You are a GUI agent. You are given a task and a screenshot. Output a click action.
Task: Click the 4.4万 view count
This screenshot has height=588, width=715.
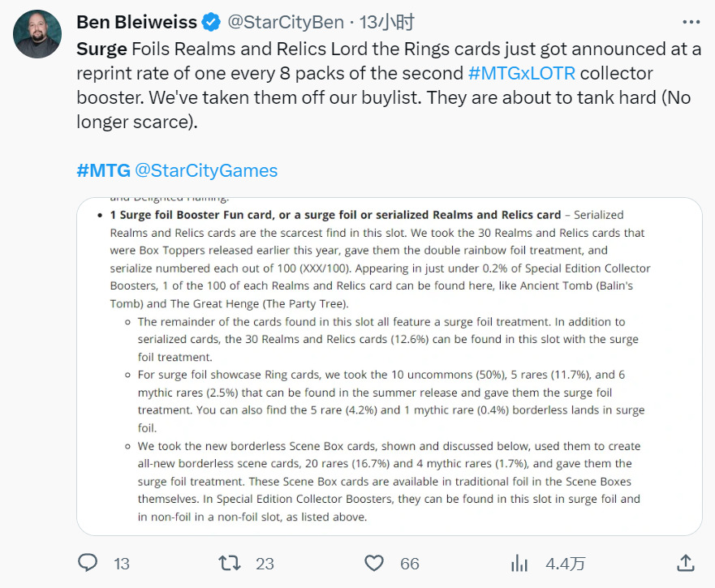(564, 564)
